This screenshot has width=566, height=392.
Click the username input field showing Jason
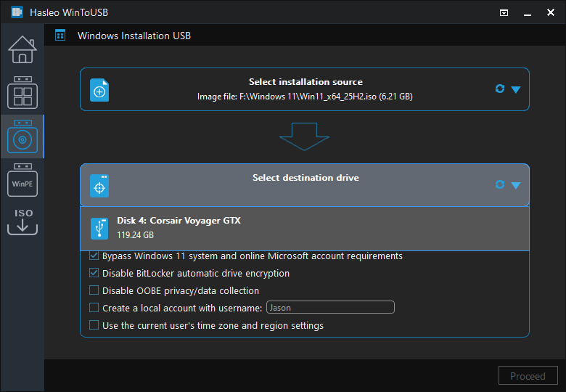(330, 307)
